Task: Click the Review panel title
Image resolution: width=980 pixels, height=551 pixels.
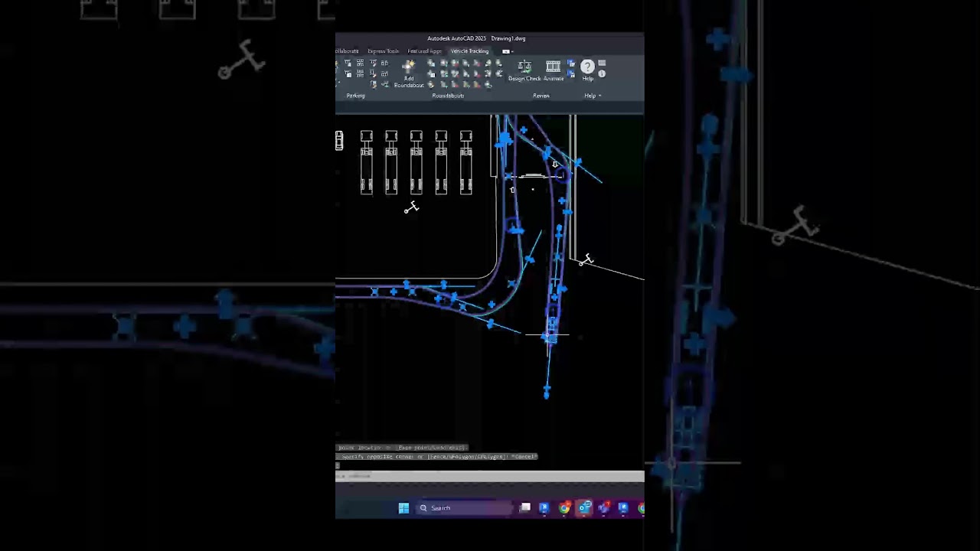Action: coord(541,96)
